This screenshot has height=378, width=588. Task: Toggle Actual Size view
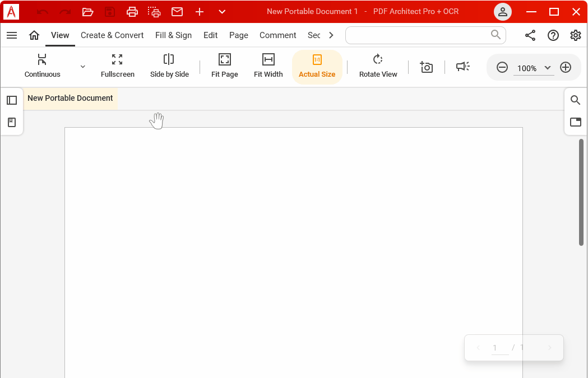pyautogui.click(x=317, y=67)
